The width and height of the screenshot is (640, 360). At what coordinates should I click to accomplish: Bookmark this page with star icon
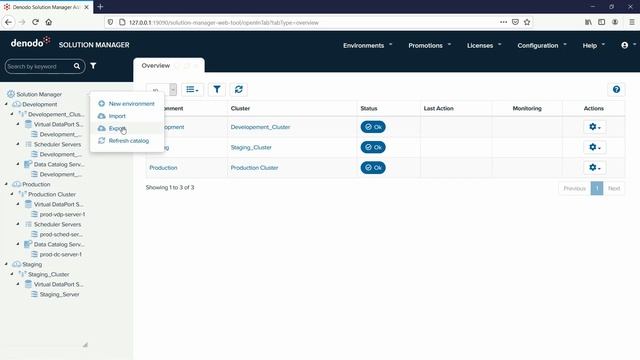pyautogui.click(x=527, y=22)
